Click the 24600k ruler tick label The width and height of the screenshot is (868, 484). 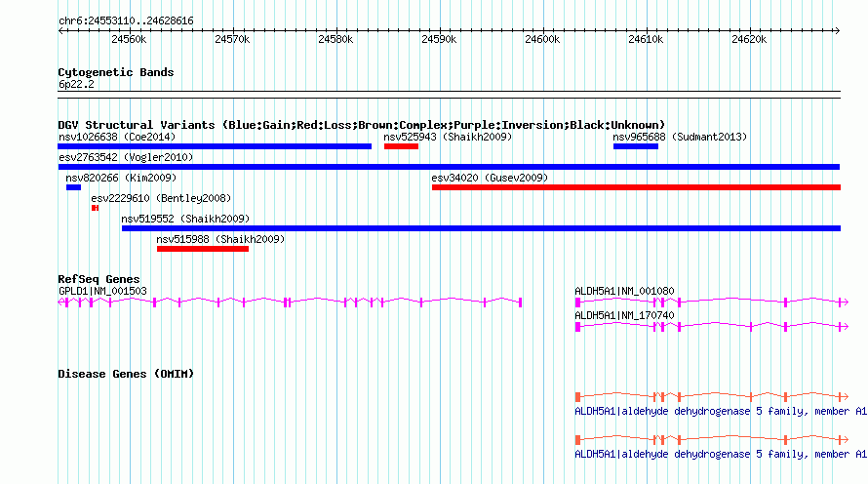(x=542, y=39)
